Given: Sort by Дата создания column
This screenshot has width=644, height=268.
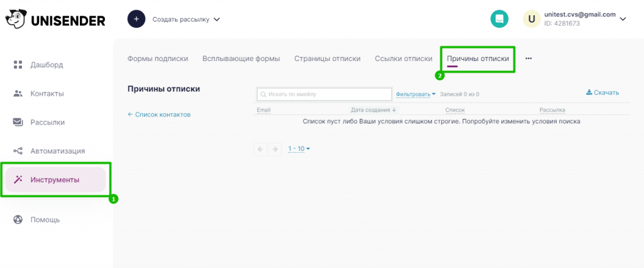Looking at the screenshot, I should pos(374,110).
